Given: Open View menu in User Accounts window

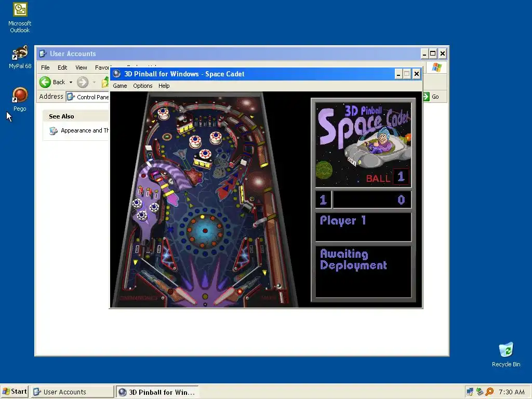Looking at the screenshot, I should 81,68.
